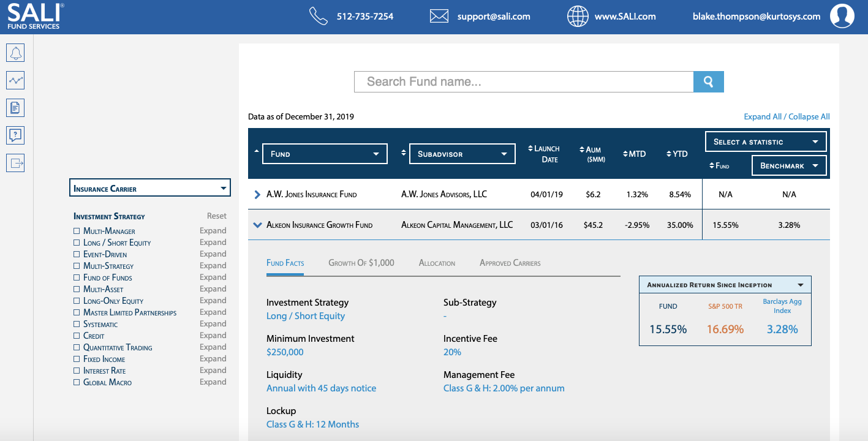Check the Multi-Manager strategy checkbox
868x441 pixels.
(x=77, y=231)
